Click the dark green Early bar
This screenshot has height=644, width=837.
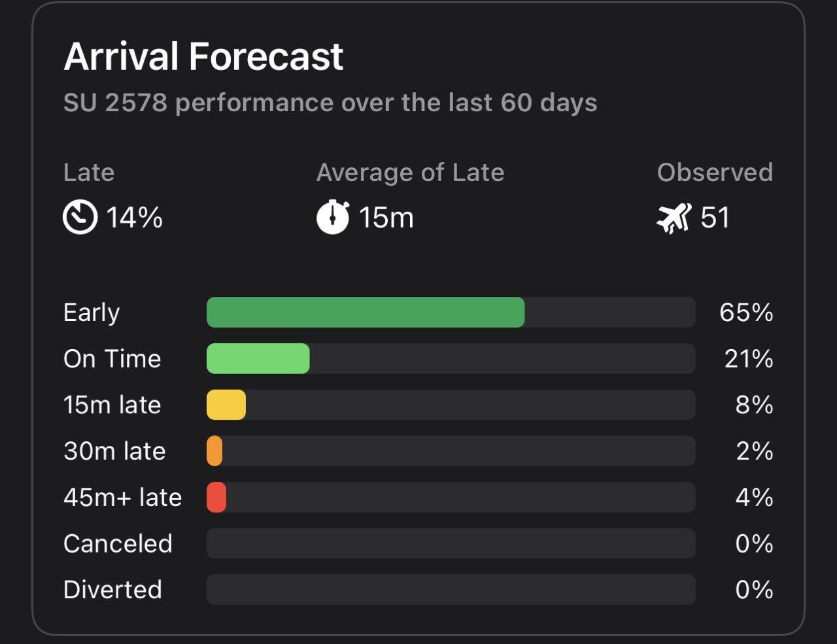click(x=365, y=313)
